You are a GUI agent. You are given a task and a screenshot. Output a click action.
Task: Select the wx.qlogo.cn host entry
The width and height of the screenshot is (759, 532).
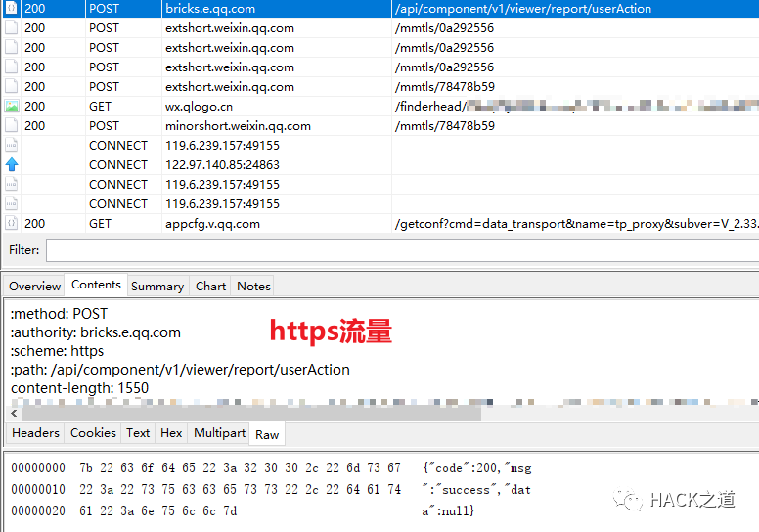point(199,106)
